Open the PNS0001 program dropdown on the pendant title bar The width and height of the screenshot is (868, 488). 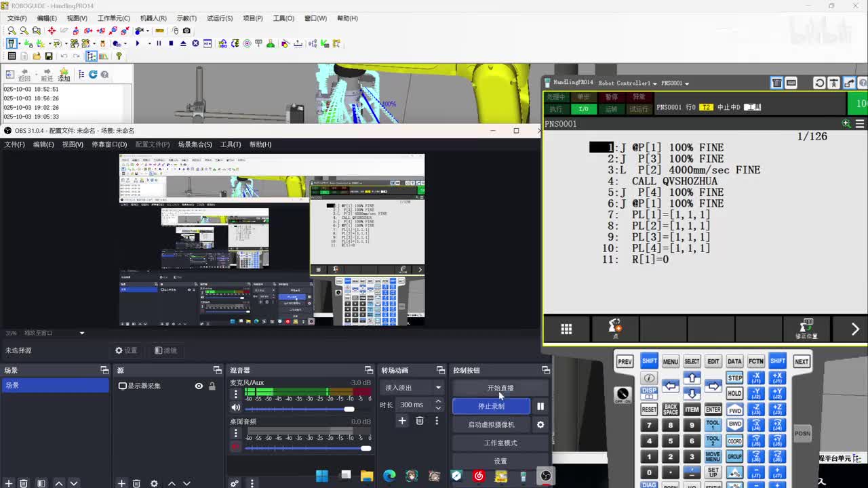coord(675,83)
